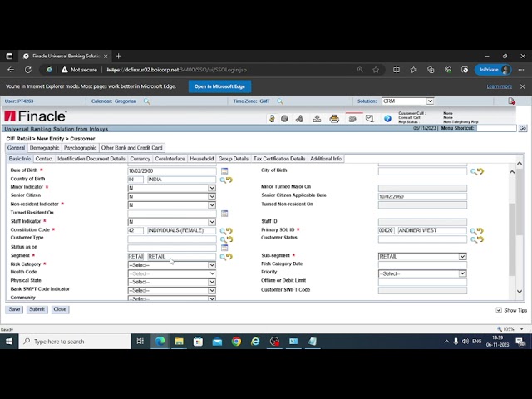
Task: Click the telephone icon in Finacle toolbar
Action: (x=352, y=118)
